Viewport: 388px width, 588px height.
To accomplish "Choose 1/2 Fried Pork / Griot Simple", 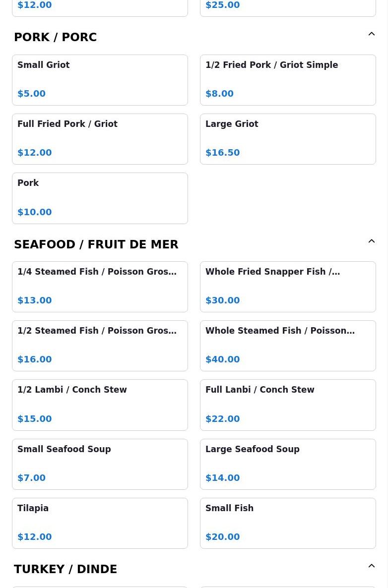I will [x=288, y=80].
